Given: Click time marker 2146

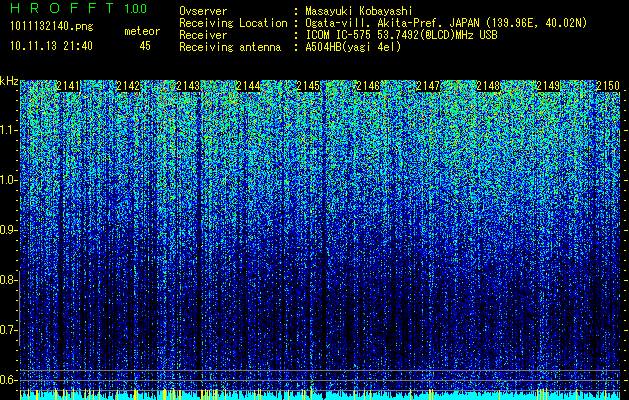Looking at the screenshot, I should click(368, 86).
